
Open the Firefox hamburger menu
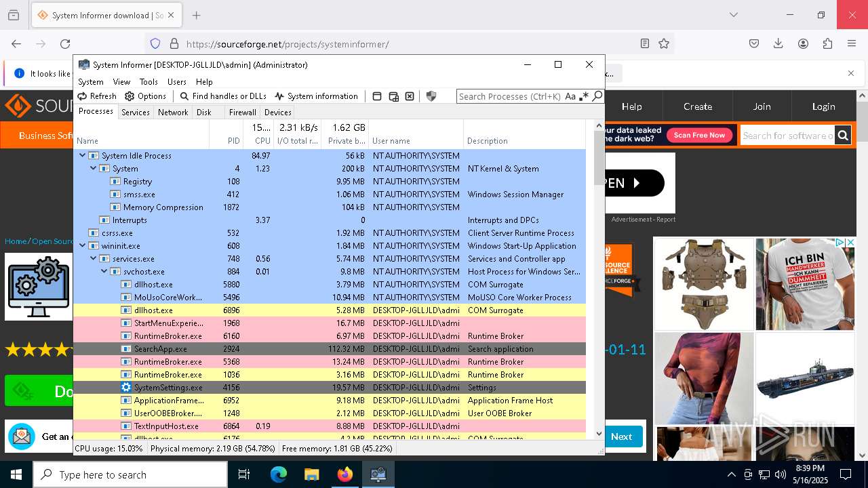click(x=852, y=43)
